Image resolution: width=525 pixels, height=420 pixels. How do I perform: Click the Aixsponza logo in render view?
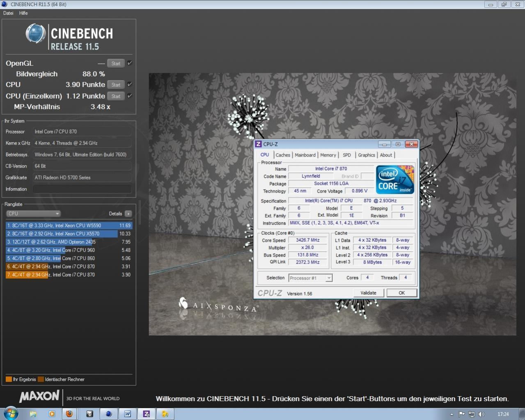(x=218, y=306)
